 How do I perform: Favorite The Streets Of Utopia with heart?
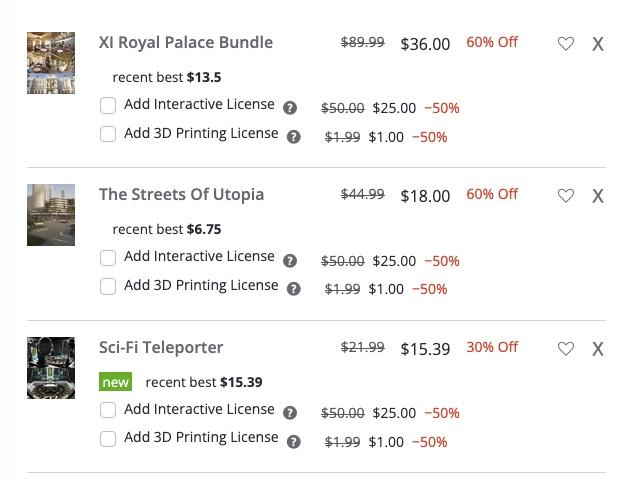566,196
